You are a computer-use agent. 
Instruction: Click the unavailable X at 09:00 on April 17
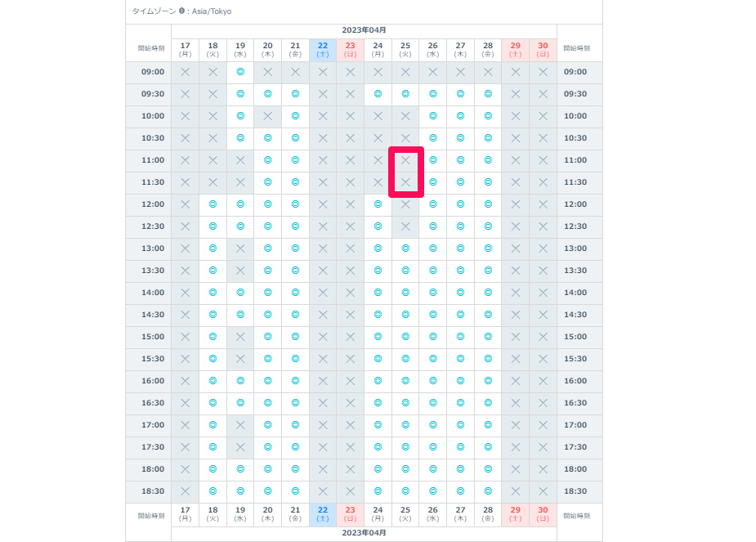[x=186, y=72]
